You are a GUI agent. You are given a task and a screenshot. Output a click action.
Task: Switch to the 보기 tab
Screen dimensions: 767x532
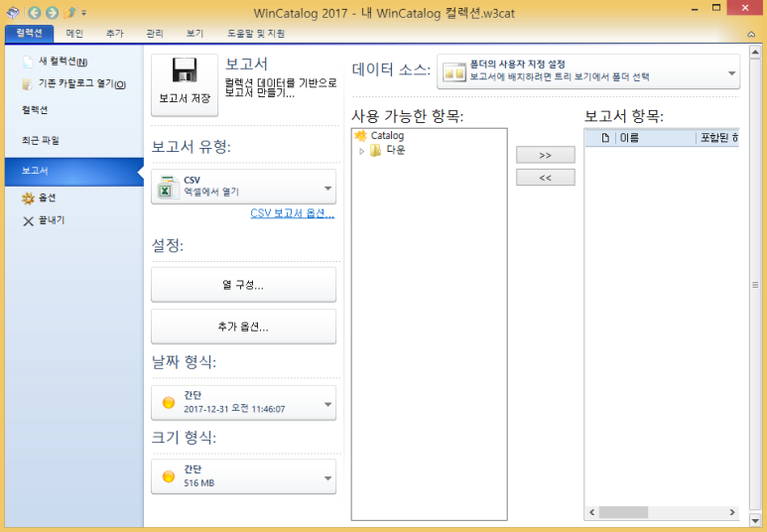[194, 34]
